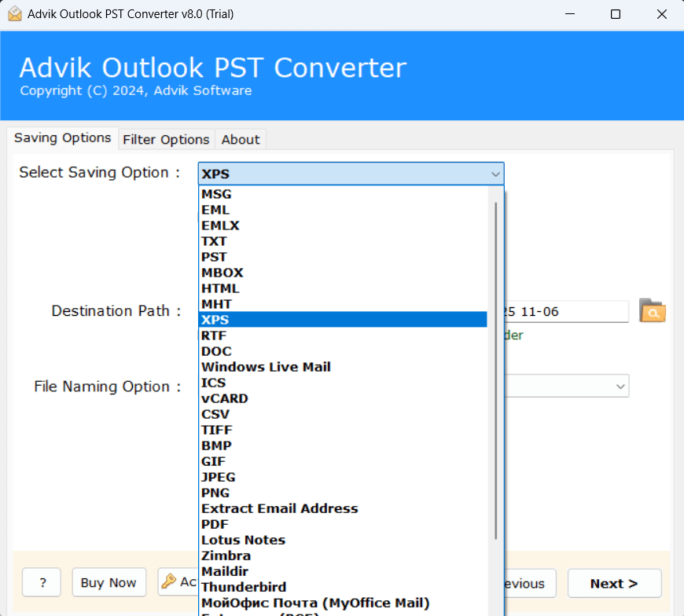The height and width of the screenshot is (616, 684).
Task: Switch to the Saving Options tab
Action: tap(62, 137)
